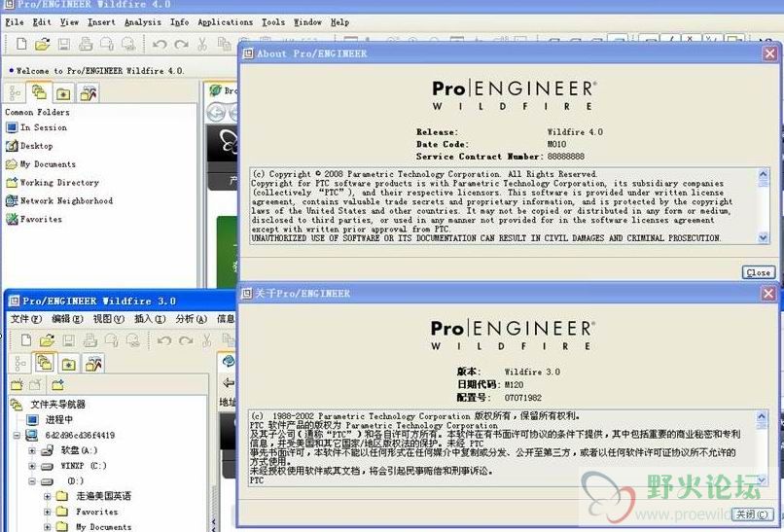Select In Session in Common Folders
The width and height of the screenshot is (784, 532).
coord(37,127)
